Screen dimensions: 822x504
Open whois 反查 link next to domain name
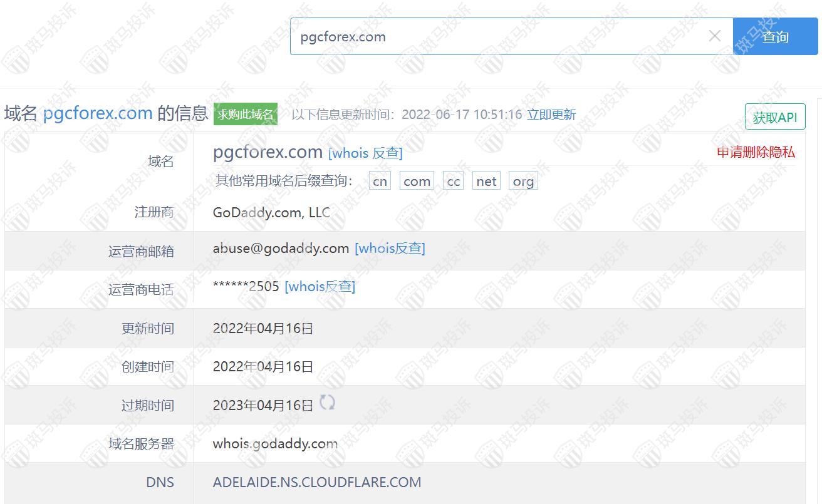365,153
